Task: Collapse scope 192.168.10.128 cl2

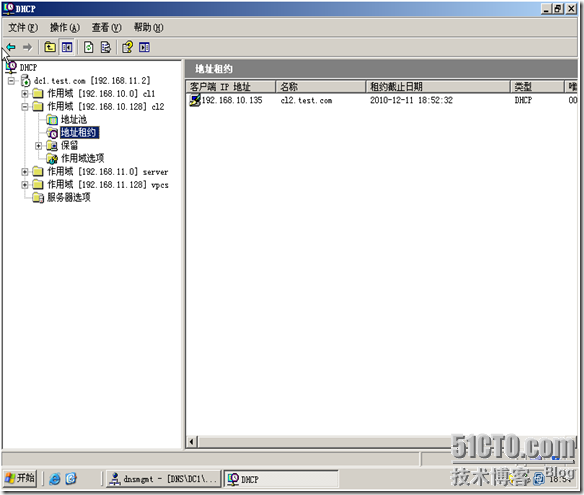Action: [25, 107]
